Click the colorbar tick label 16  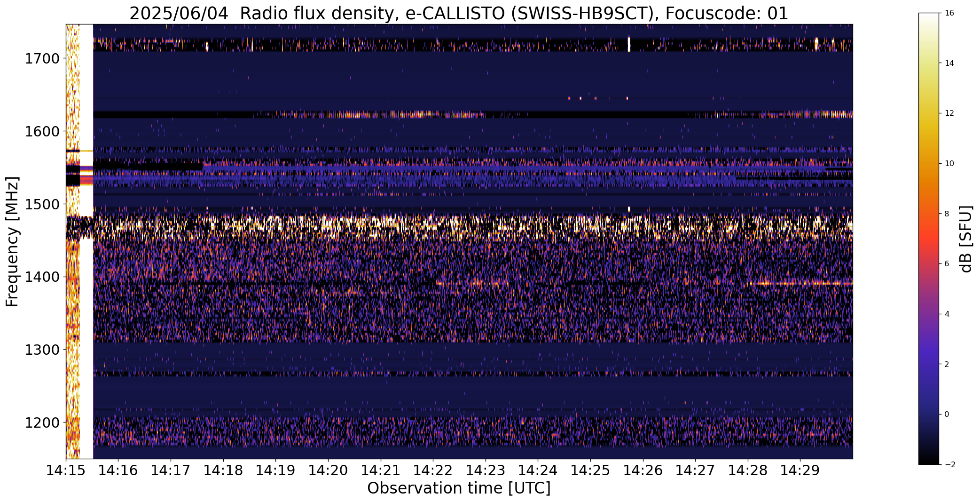(x=949, y=13)
